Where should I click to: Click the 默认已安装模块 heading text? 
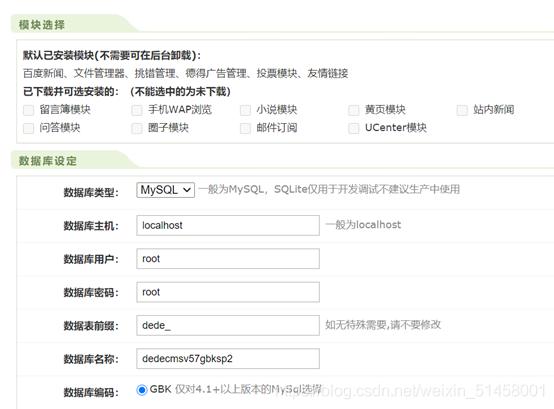[112, 55]
